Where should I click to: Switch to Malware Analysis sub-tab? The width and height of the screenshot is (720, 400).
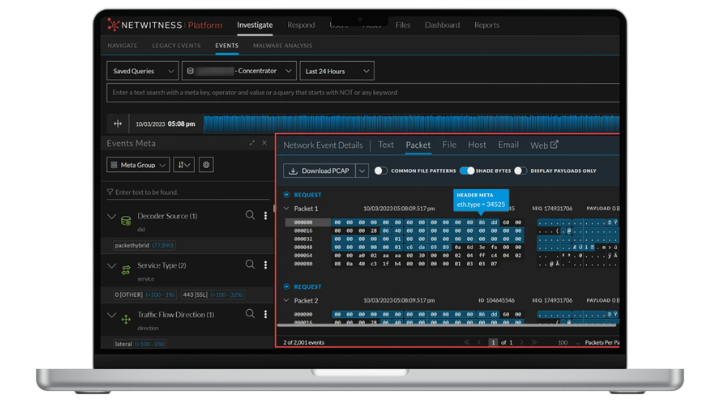(x=282, y=45)
